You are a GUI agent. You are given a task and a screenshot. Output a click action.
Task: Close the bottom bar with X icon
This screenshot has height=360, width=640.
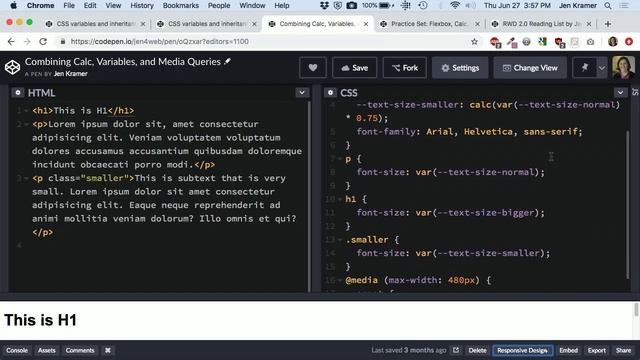[108, 350]
